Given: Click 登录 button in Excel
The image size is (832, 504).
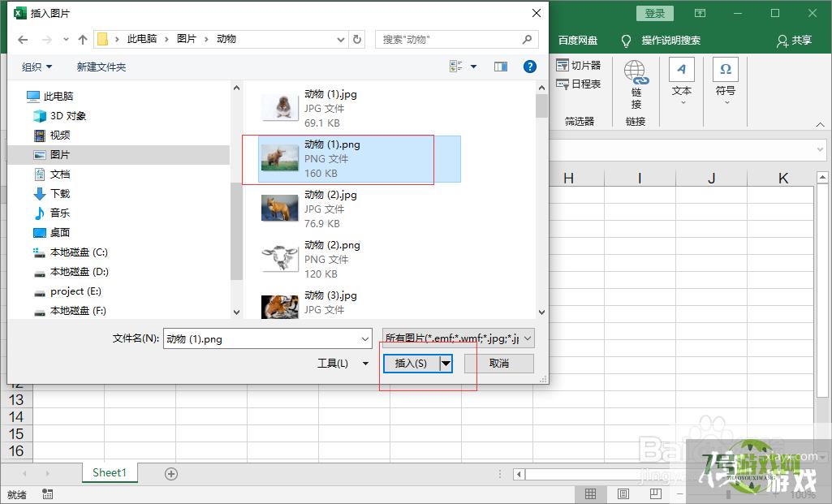Looking at the screenshot, I should point(655,13).
